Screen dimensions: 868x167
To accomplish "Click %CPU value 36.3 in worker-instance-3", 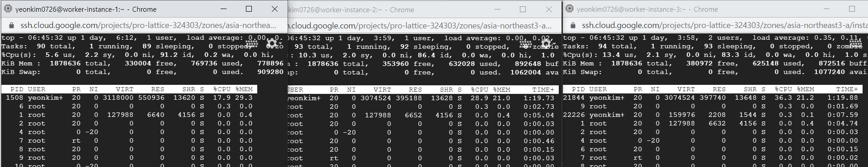I will [x=783, y=97].
